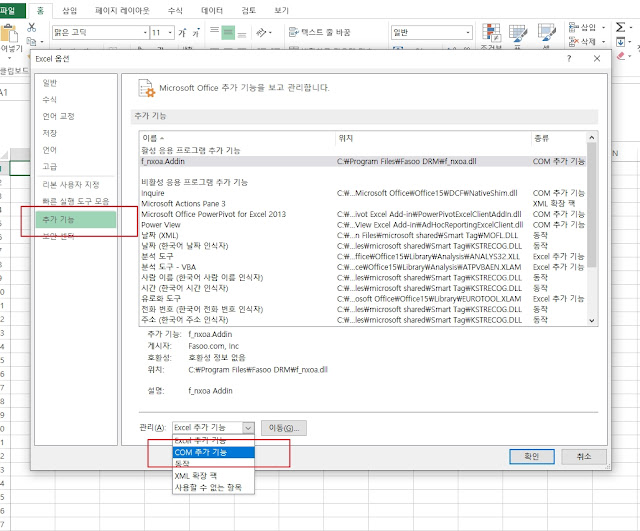Switch to the 페이지 레이아웃 ribbon tab
This screenshot has height=531, width=640.
(x=122, y=10)
